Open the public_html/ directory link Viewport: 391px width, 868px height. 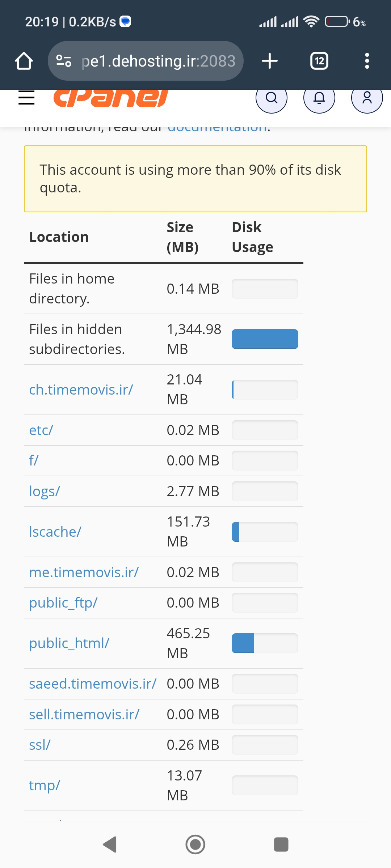pos(69,643)
